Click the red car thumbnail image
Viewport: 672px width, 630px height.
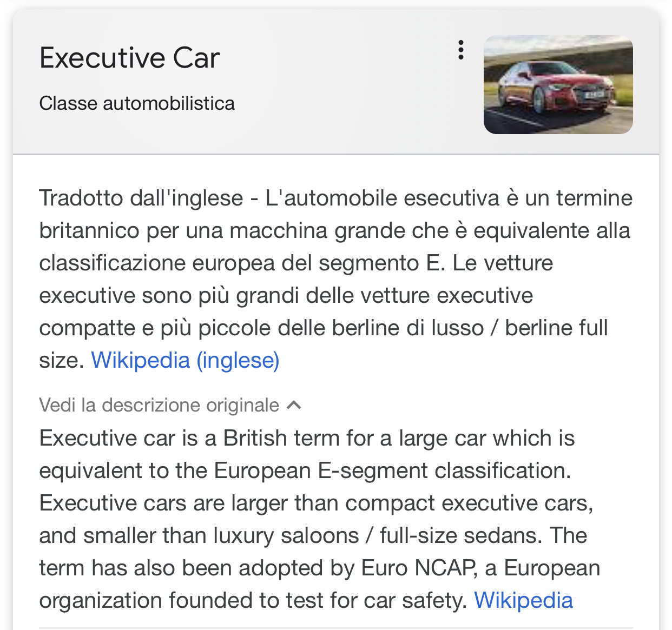[x=558, y=85]
